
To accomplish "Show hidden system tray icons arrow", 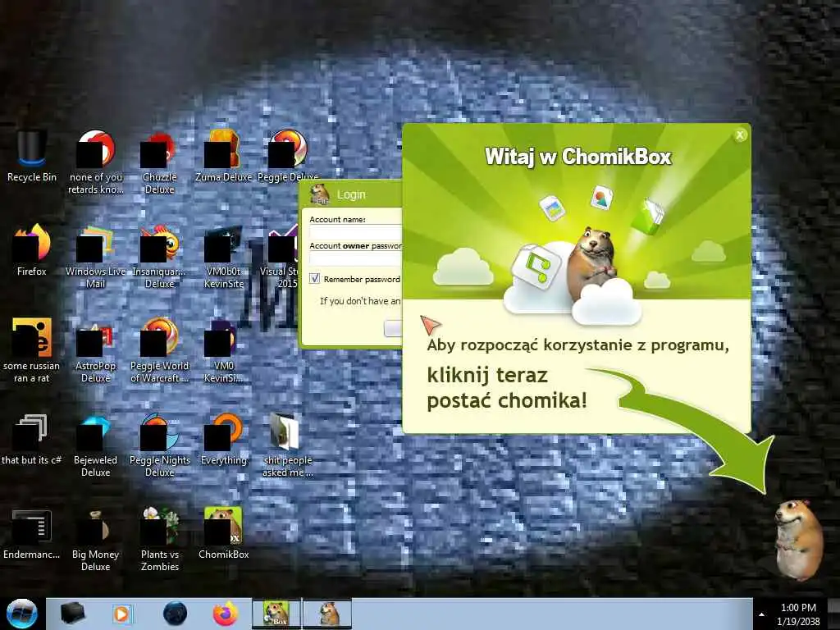I will click(x=761, y=614).
